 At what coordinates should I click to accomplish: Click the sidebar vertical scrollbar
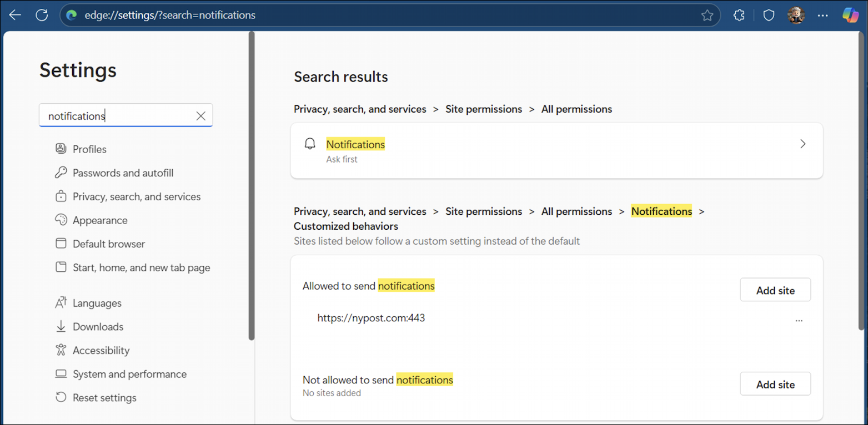252,189
